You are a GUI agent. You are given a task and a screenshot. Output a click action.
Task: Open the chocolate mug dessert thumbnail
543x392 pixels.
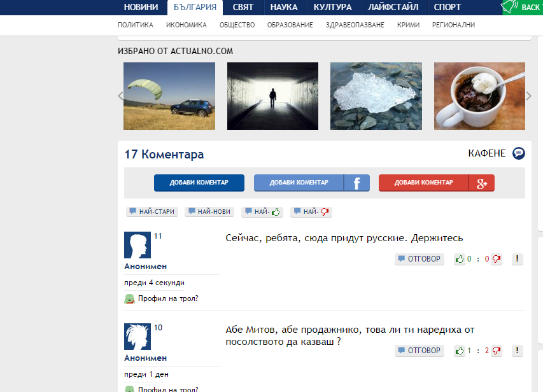[479, 96]
